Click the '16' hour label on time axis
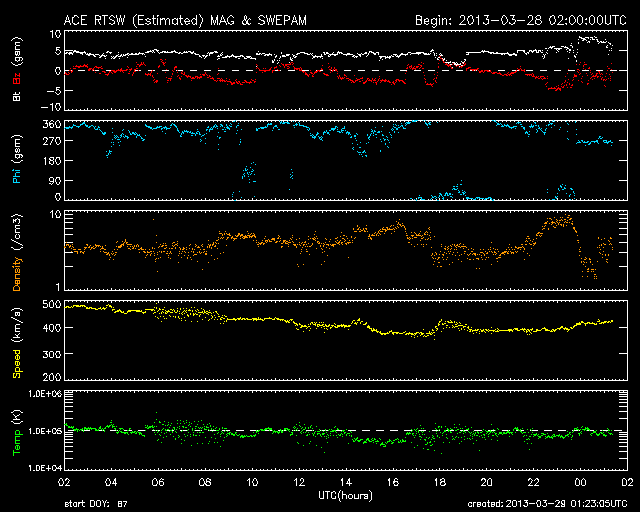The width and height of the screenshot is (640, 512). point(393,483)
